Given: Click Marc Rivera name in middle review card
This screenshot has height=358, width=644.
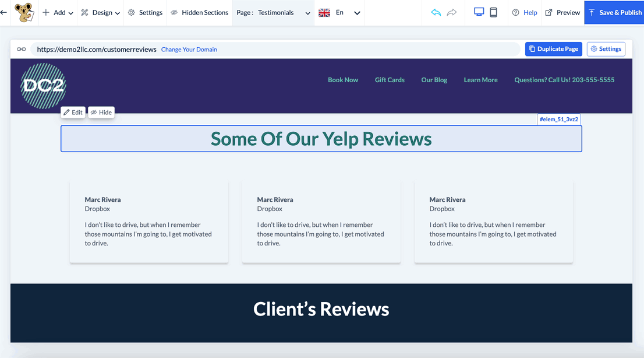Looking at the screenshot, I should [x=275, y=199].
